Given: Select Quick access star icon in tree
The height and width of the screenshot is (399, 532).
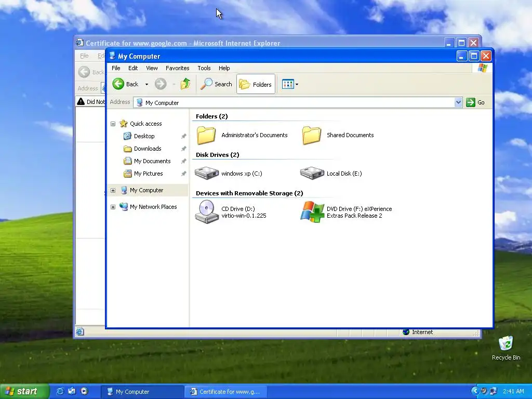Looking at the screenshot, I should (124, 124).
